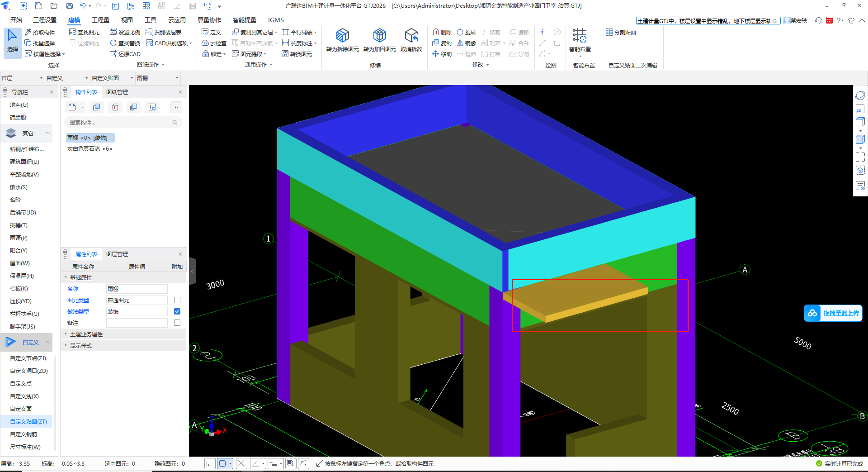Click 转换图元 convert element tool
Screen dimensions: 868x472
pos(297,54)
